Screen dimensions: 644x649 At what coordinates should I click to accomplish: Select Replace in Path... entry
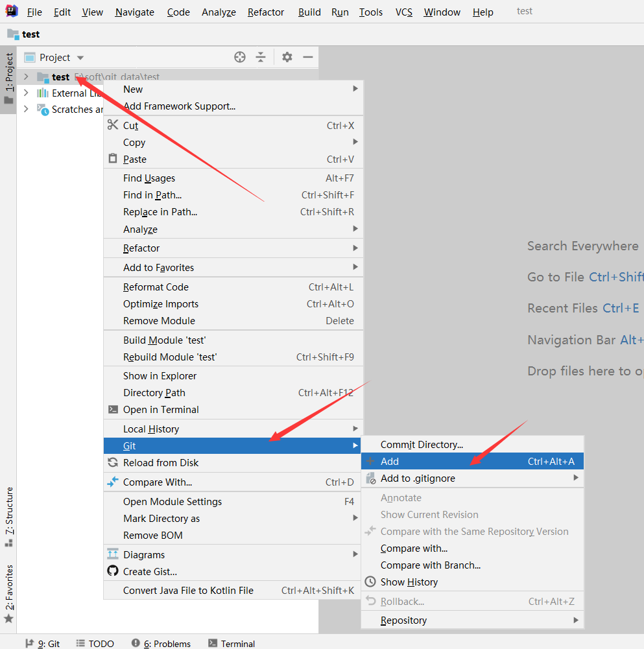point(233,212)
